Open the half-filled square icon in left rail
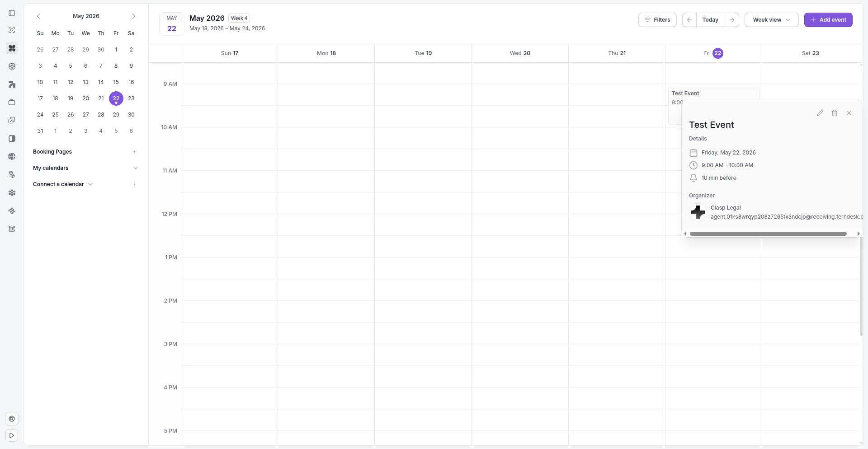This screenshot has height=449, width=868. (x=12, y=138)
